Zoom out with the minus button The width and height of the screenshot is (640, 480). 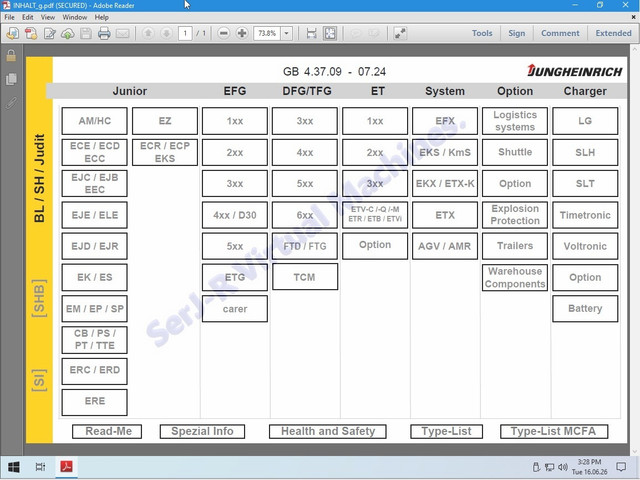224,33
